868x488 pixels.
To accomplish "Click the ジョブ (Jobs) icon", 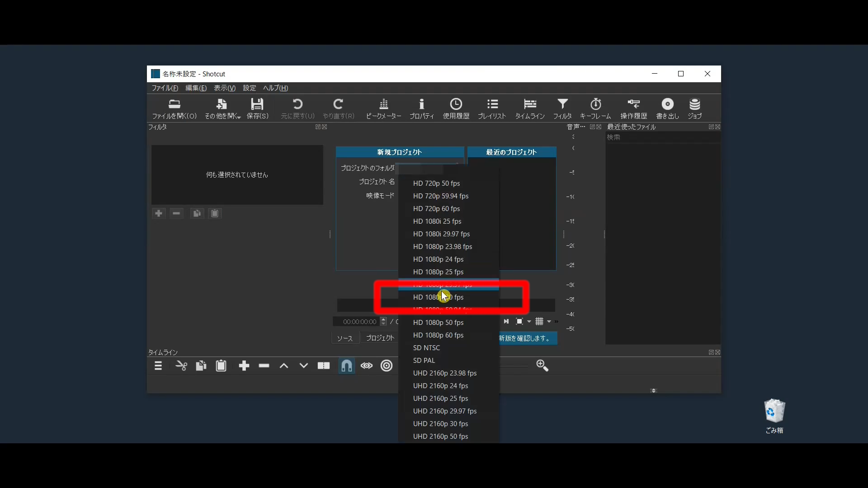I will [x=695, y=108].
